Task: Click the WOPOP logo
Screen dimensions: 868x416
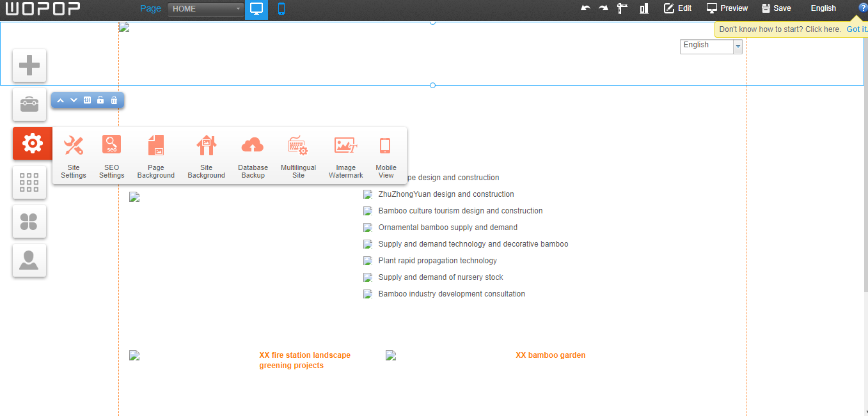Action: pos(43,9)
